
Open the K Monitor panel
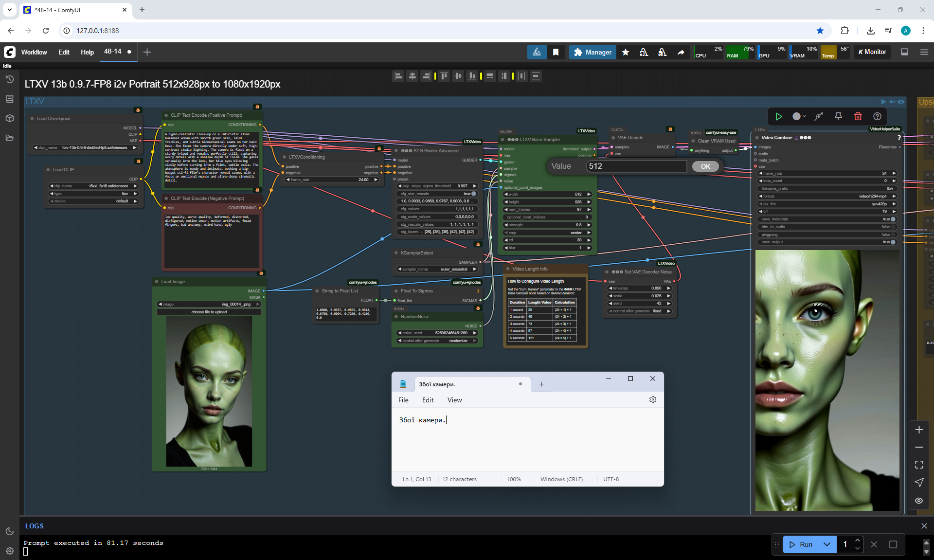coord(872,52)
